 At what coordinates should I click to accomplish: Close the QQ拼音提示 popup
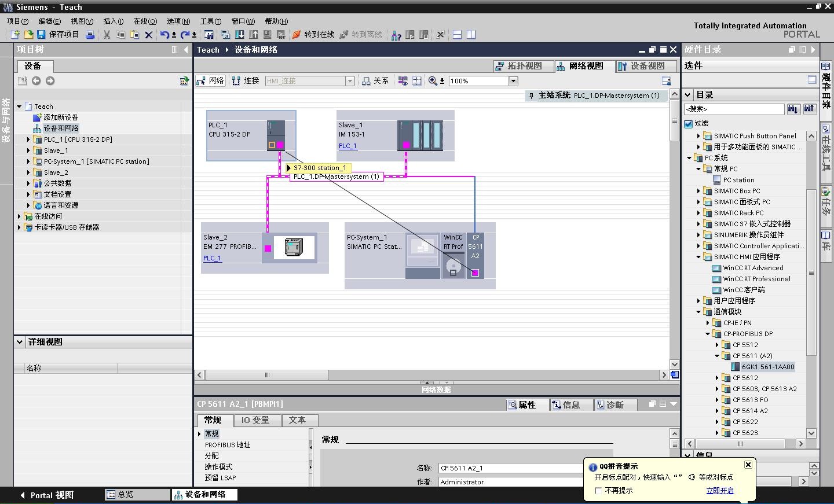748,465
